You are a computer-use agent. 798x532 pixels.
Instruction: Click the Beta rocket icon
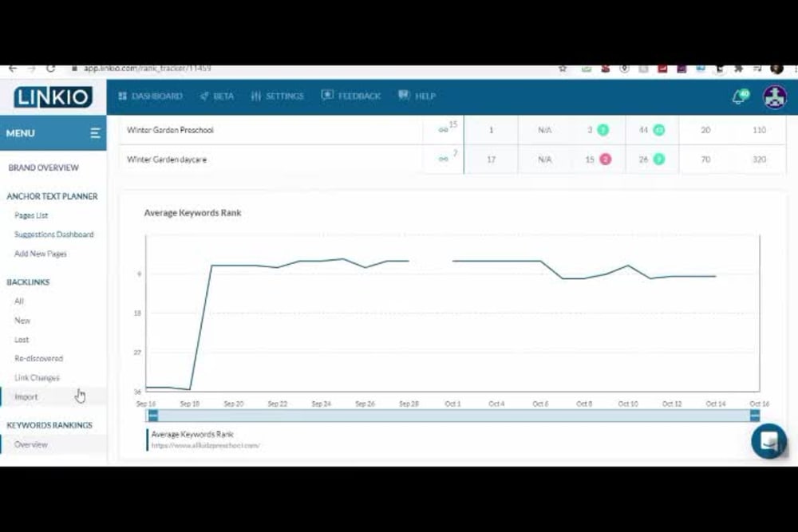coord(204,97)
